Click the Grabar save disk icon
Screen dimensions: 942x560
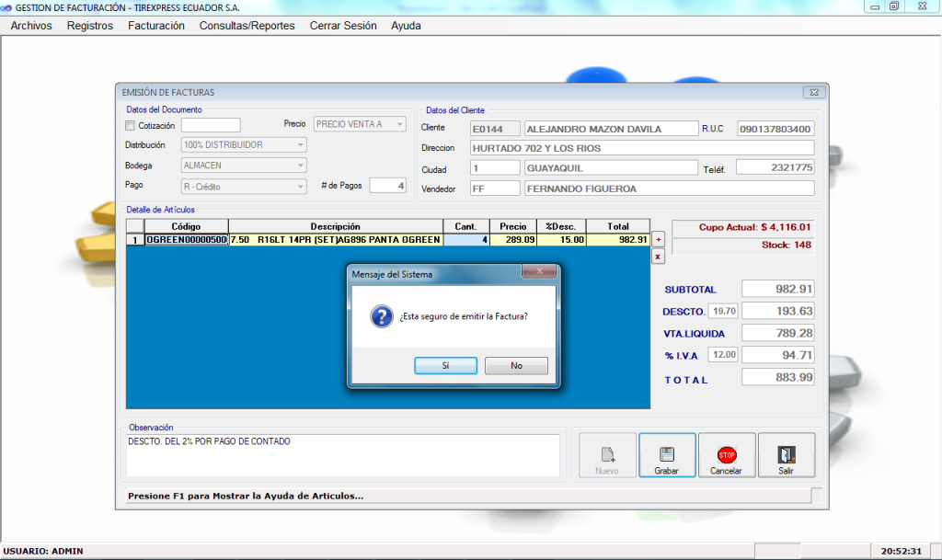point(666,453)
